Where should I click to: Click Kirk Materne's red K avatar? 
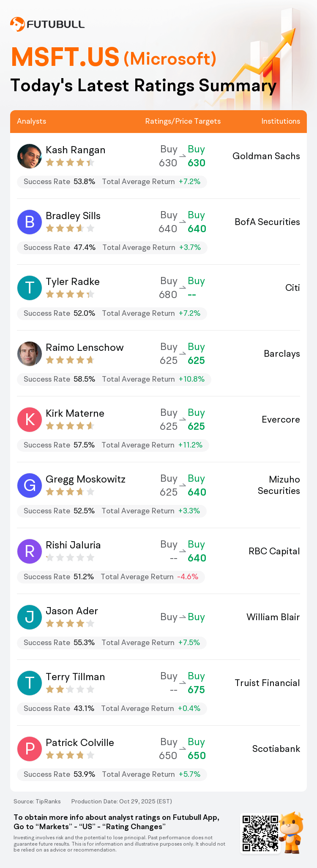pos(30,420)
